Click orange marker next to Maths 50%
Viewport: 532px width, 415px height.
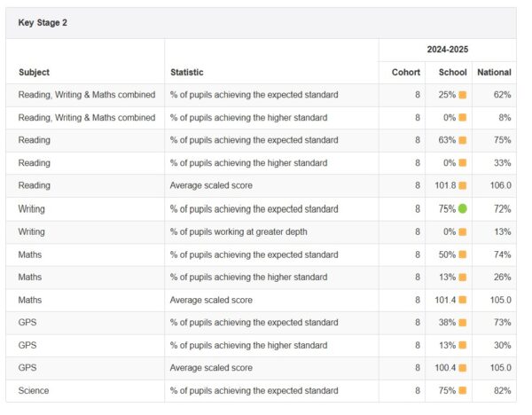(x=463, y=254)
